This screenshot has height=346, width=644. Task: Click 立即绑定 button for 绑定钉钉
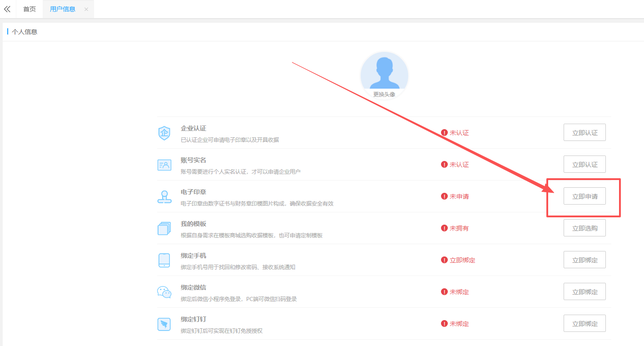coord(585,324)
